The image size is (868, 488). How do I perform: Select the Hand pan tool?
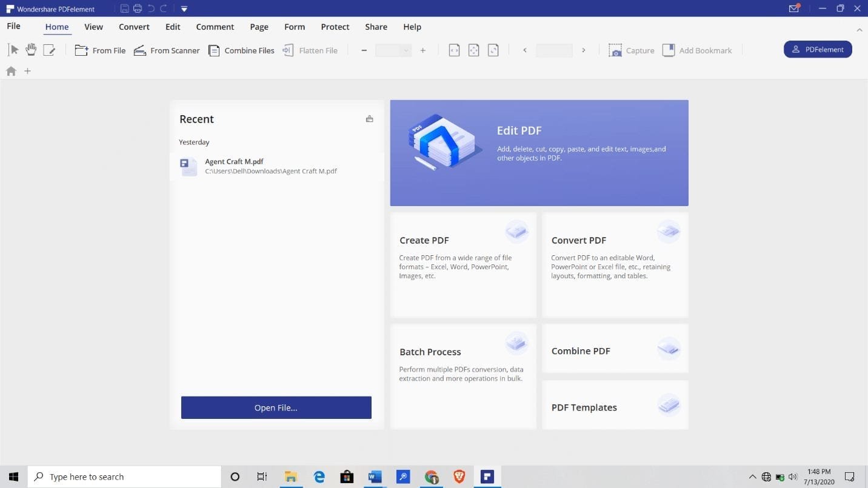[31, 50]
